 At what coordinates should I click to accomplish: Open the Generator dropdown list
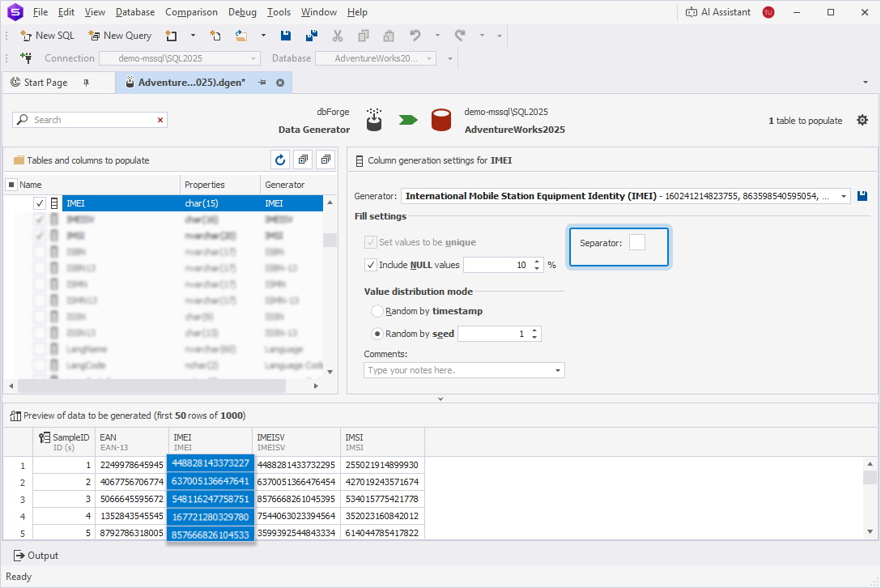coord(844,196)
